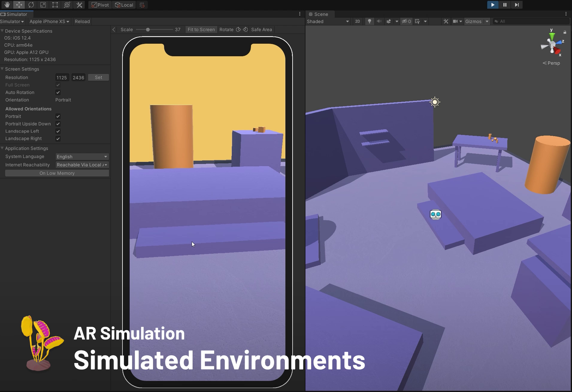This screenshot has height=392, width=572.
Task: Toggle the grid snapping icon
Action: pyautogui.click(x=142, y=5)
